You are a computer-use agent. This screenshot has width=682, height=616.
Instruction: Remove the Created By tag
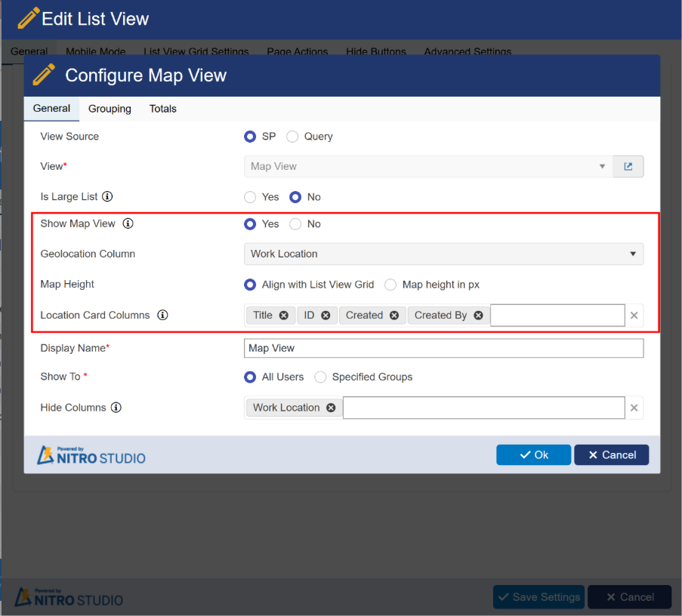[x=478, y=316]
